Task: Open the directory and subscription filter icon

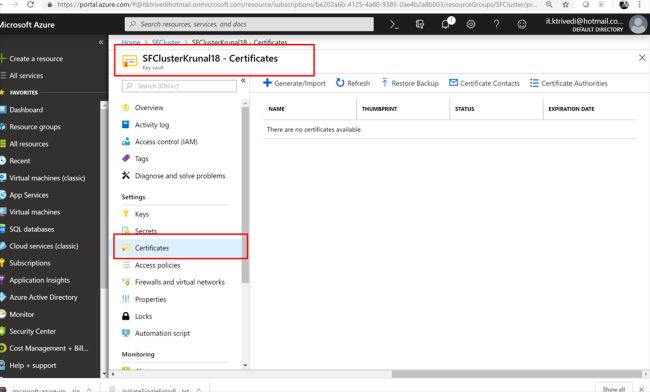Action: [x=420, y=24]
